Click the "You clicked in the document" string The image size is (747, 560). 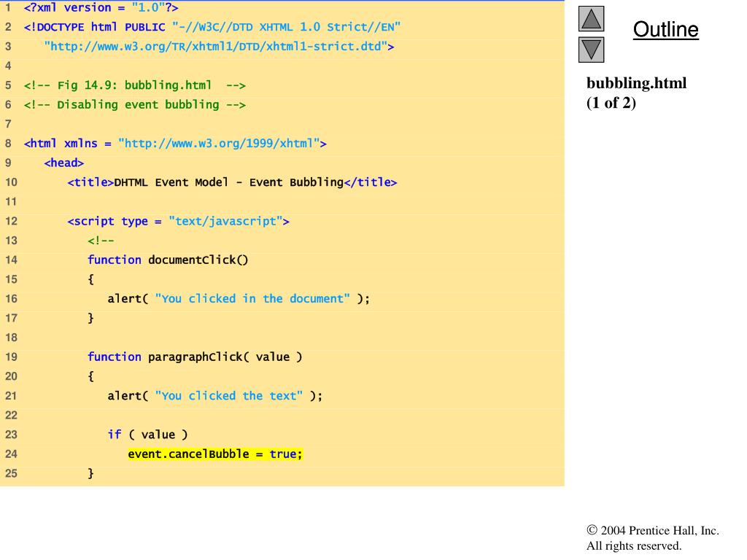click(x=252, y=299)
